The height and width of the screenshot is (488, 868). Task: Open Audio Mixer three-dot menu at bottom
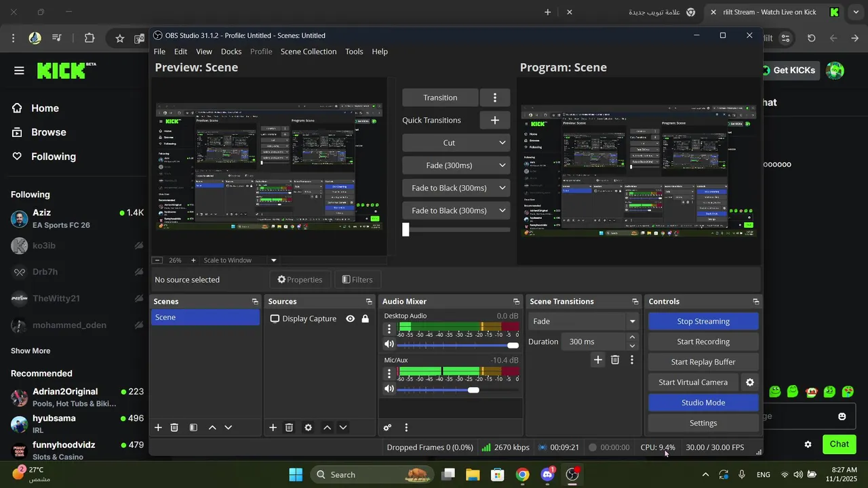click(406, 428)
